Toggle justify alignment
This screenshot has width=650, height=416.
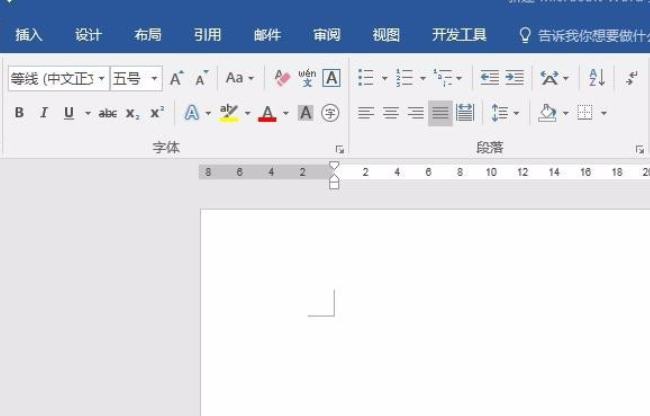pos(440,113)
